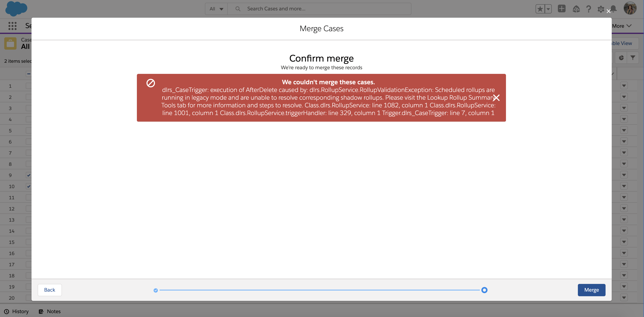The image size is (644, 317).
Task: Open the Charts panel icon
Action: [622, 58]
